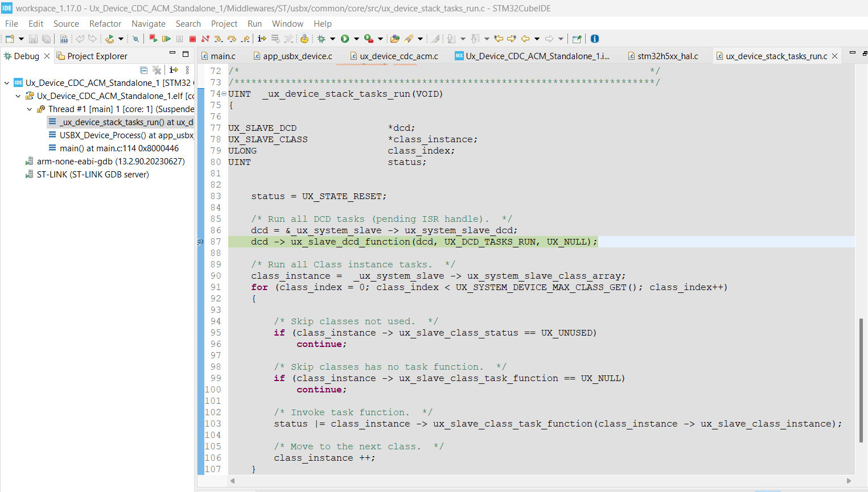Toggle Skip All Breakpoints in toolbar
This screenshot has height=492, width=868.
pos(135,39)
